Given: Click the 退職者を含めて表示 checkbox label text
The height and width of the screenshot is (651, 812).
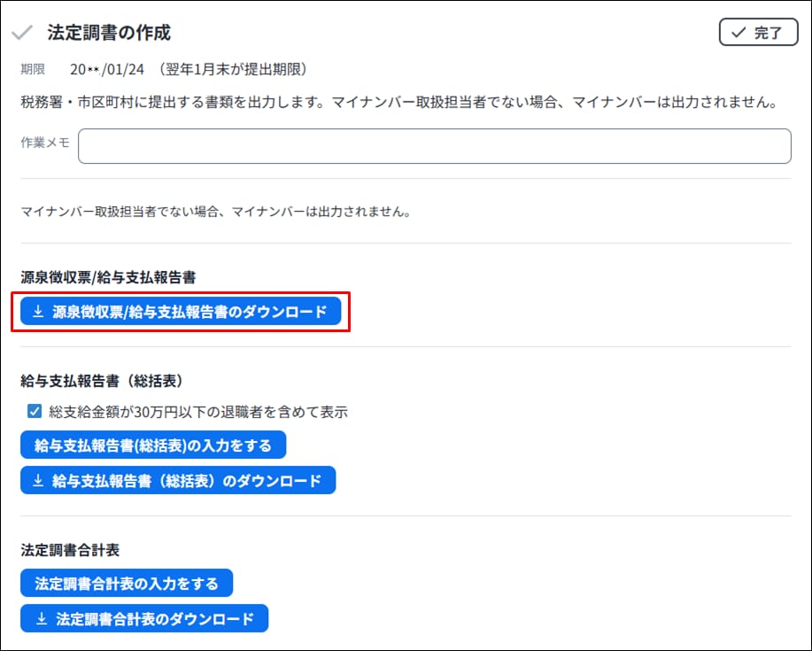Looking at the screenshot, I should (198, 412).
